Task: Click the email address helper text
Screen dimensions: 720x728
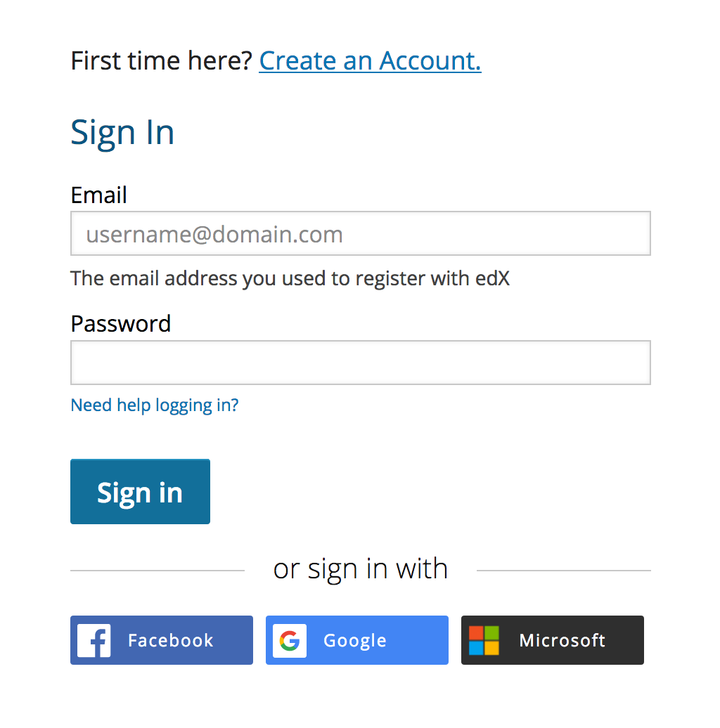Action: [x=290, y=278]
